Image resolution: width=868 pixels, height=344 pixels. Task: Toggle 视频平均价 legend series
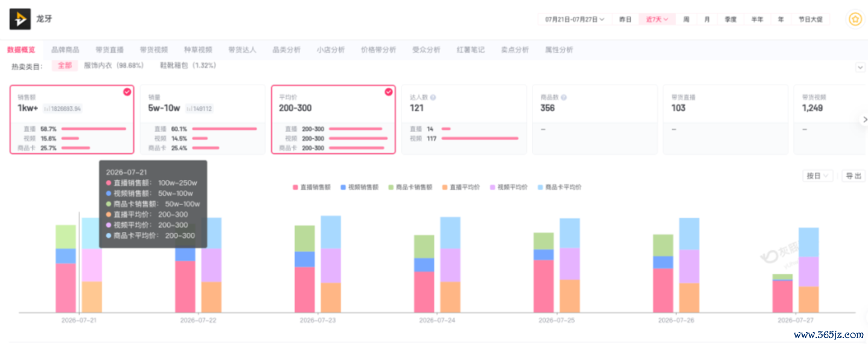coord(508,187)
